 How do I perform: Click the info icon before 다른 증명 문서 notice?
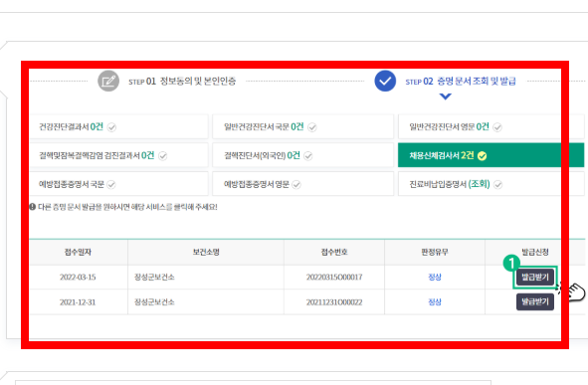click(x=33, y=207)
